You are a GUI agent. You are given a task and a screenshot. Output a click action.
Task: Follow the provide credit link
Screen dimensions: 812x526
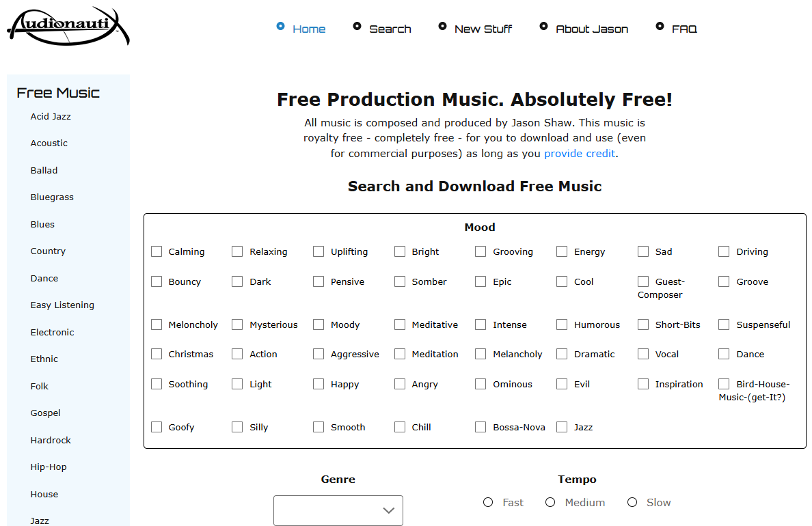point(580,154)
